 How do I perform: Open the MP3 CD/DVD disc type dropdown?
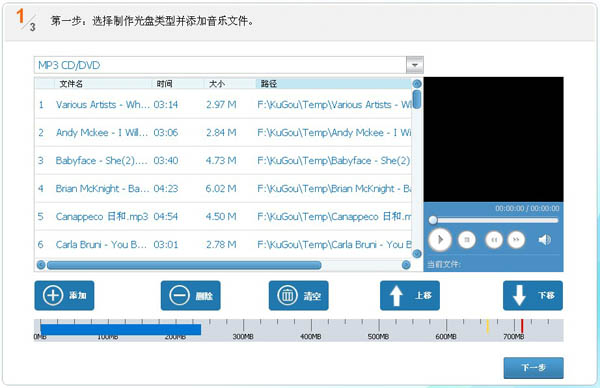(x=414, y=65)
